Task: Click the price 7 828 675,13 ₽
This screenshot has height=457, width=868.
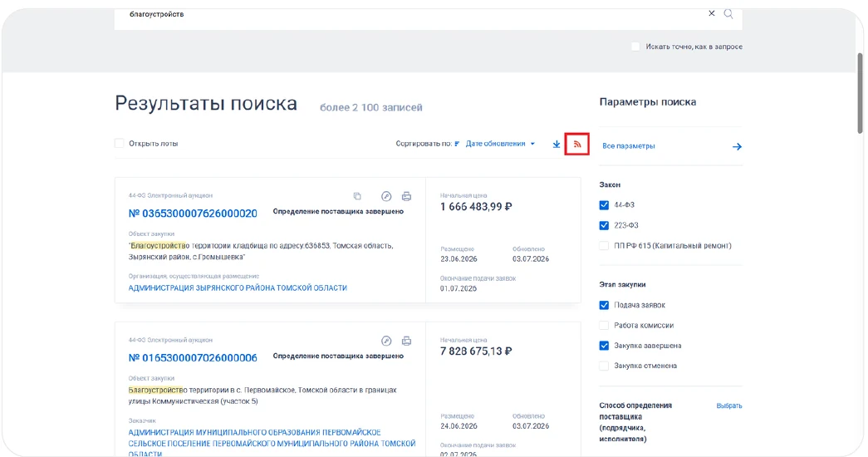Action: pos(476,351)
